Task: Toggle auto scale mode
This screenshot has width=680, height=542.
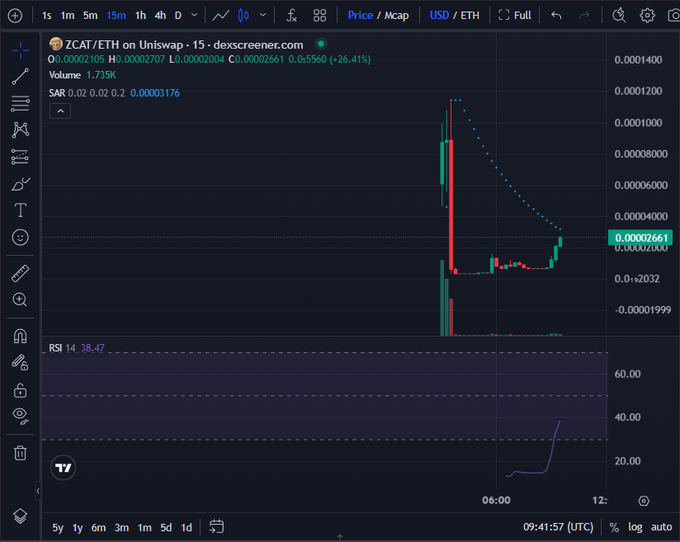Action: pyautogui.click(x=661, y=527)
